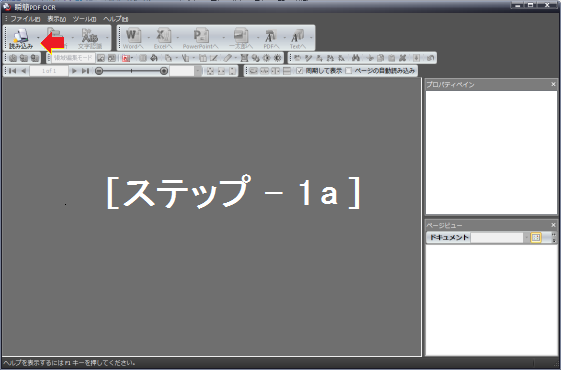Click the zoom percentage input box
This screenshot has height=370, width=561.
(182, 71)
